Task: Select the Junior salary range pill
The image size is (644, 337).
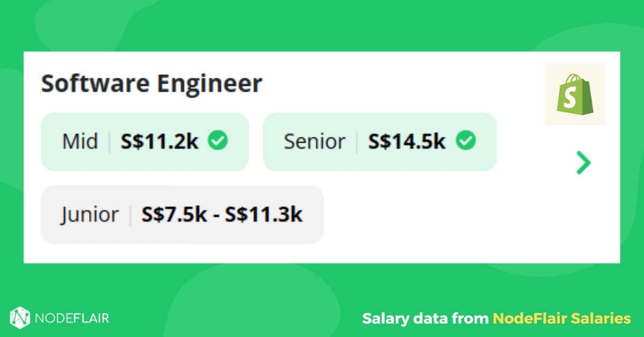Action: pyautogui.click(x=182, y=215)
